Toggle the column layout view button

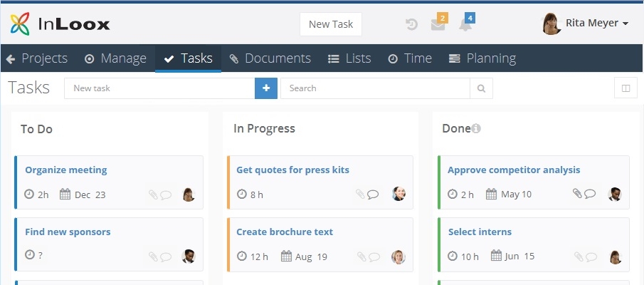(x=626, y=88)
